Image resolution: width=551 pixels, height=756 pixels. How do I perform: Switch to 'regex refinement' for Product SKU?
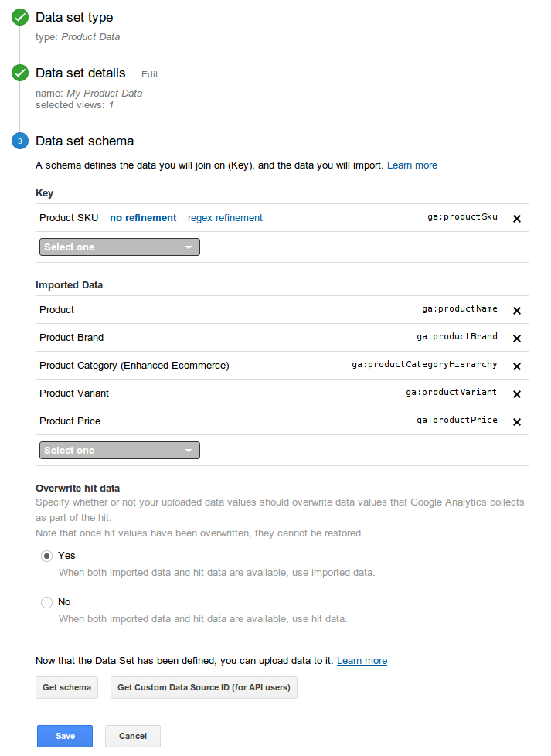225,218
